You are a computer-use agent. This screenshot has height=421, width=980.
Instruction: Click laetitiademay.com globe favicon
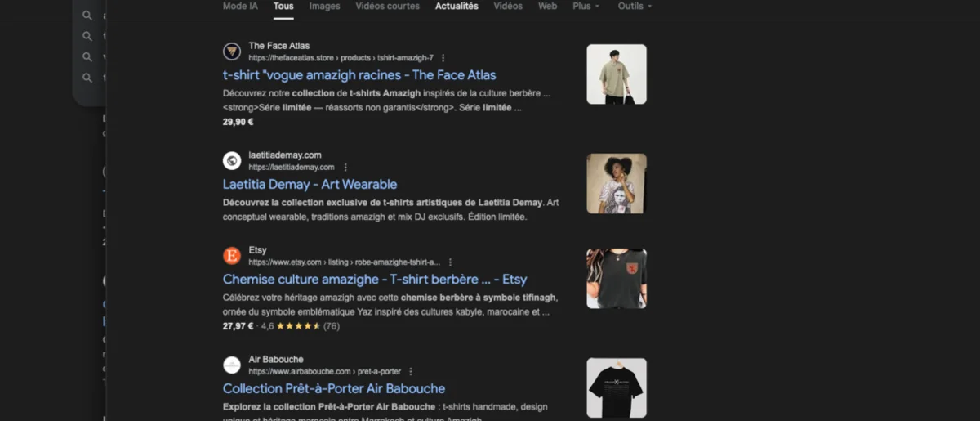coord(232,161)
